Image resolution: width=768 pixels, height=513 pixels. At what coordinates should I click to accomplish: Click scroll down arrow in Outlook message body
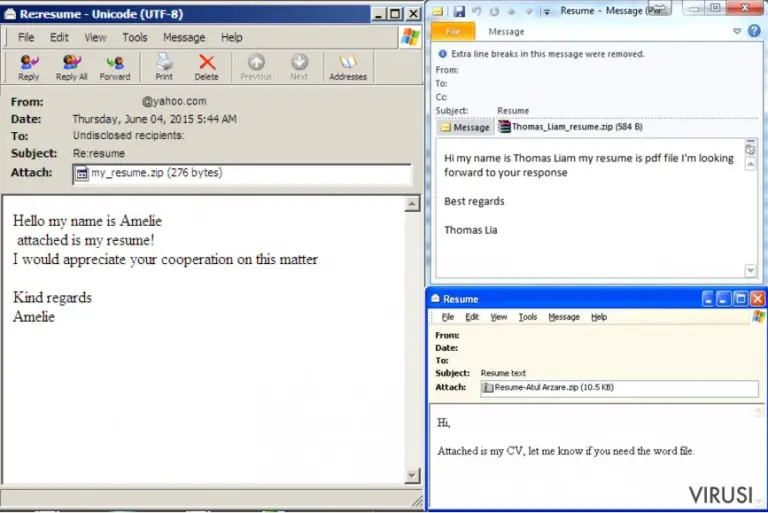click(x=750, y=270)
